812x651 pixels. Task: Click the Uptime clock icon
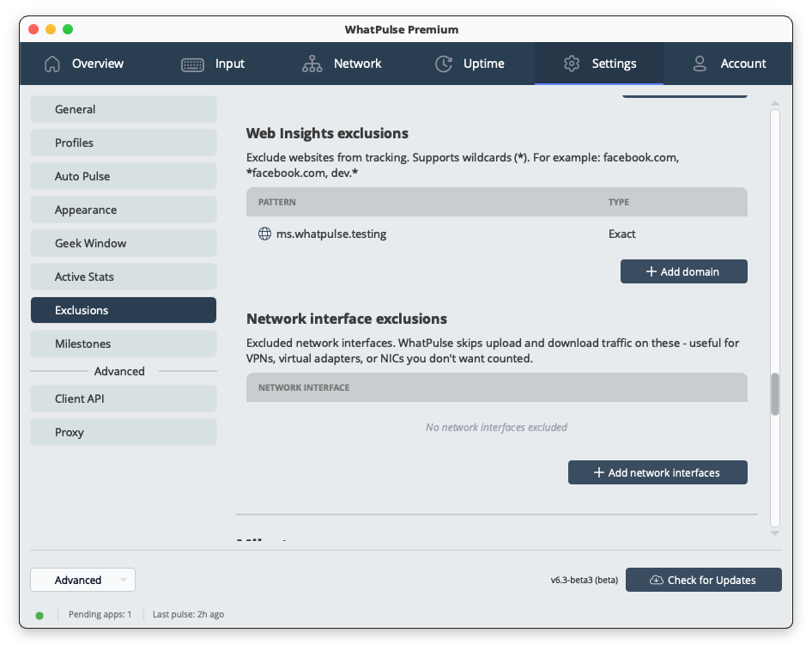[x=443, y=64]
